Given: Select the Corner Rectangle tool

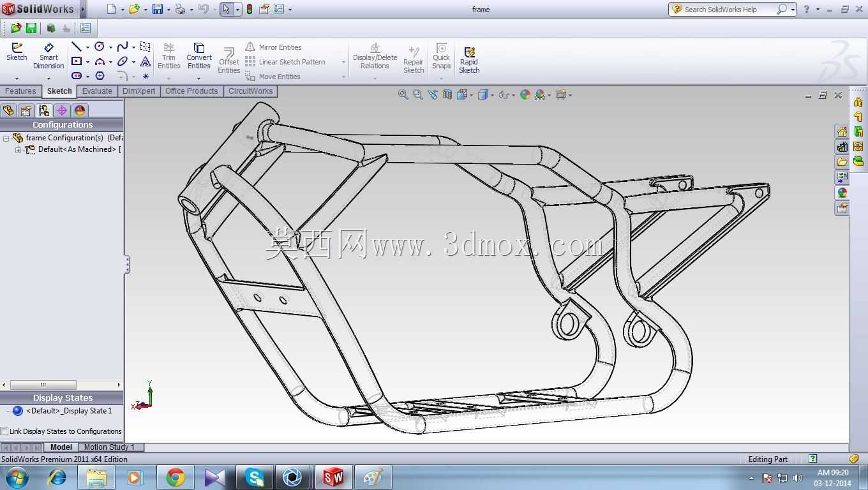Looking at the screenshot, I should pyautogui.click(x=77, y=61).
